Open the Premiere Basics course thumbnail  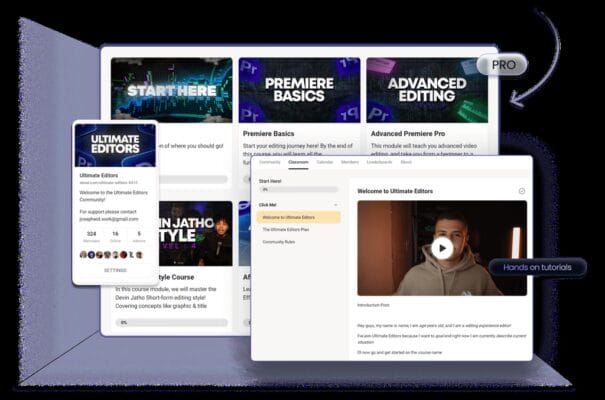(299, 90)
